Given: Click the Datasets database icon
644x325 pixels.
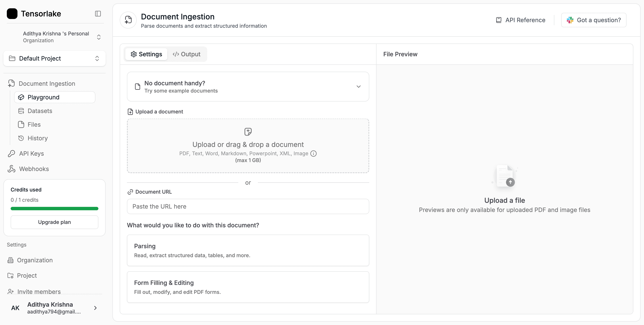Looking at the screenshot, I should [21, 111].
